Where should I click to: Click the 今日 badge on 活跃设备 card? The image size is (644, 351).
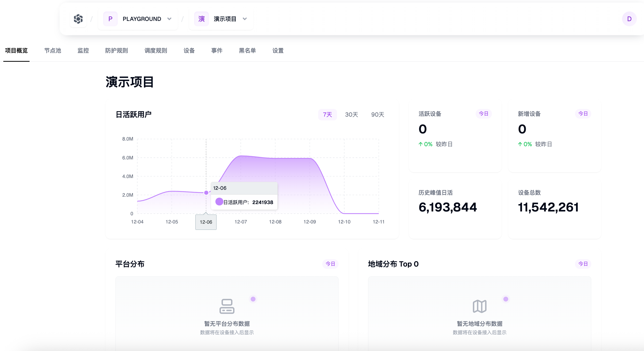(483, 114)
